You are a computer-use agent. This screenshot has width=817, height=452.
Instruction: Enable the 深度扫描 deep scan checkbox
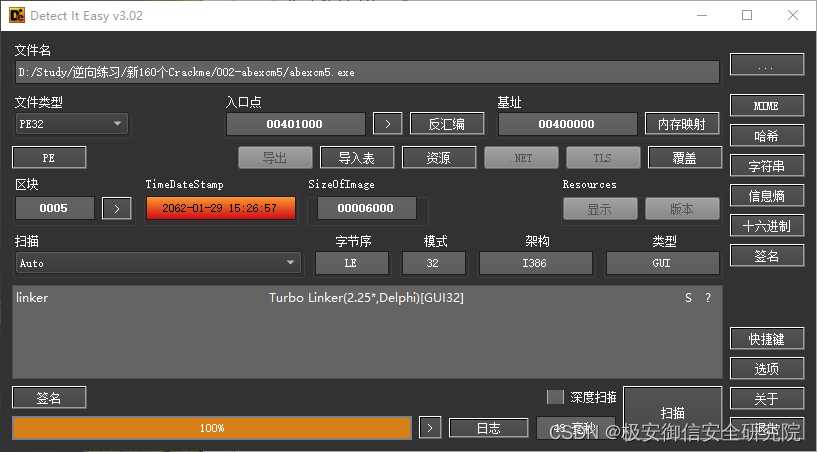pyautogui.click(x=555, y=397)
